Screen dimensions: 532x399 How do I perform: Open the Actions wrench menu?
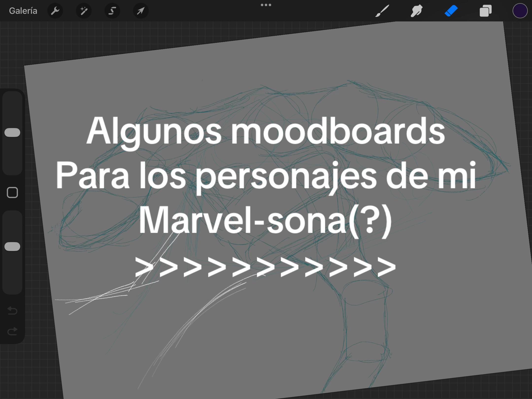coord(55,11)
